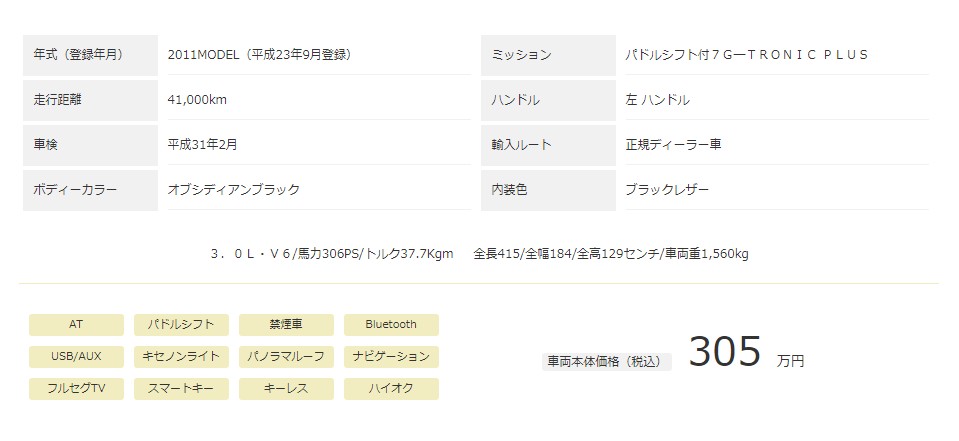Click the 41,000km mileage value
Screen dimensions: 959x441
(197, 100)
